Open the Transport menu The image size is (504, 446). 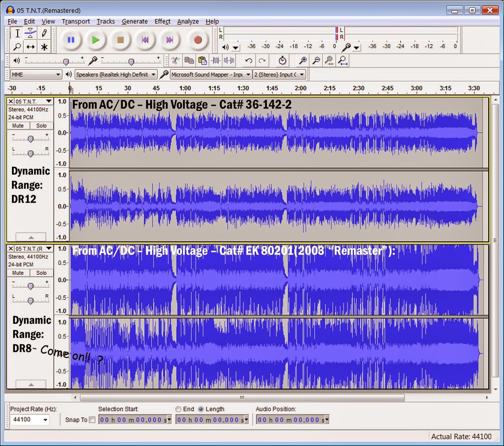(76, 21)
